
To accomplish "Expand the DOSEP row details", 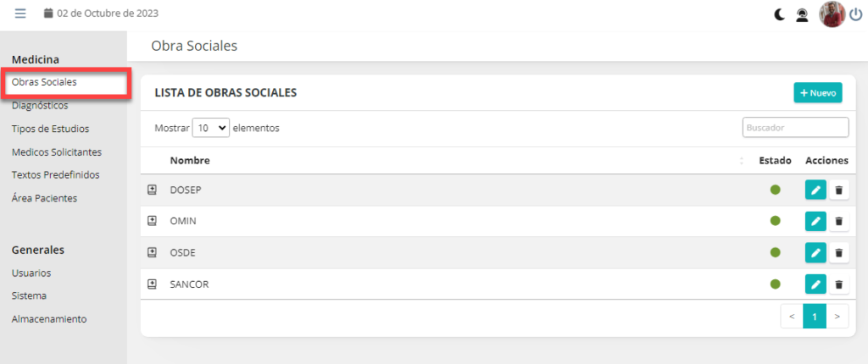I will (152, 190).
